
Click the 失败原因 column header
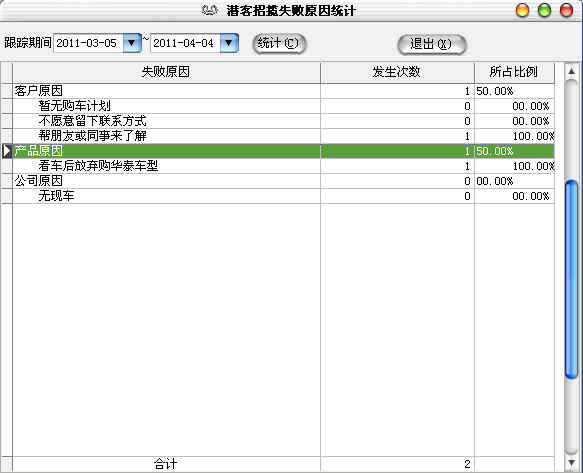[x=166, y=72]
